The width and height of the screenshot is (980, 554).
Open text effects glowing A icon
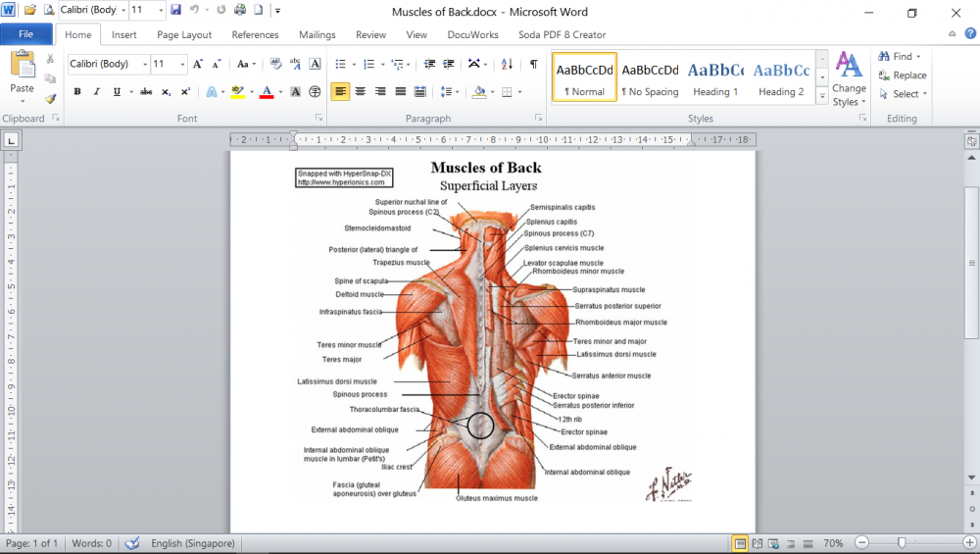(x=212, y=92)
